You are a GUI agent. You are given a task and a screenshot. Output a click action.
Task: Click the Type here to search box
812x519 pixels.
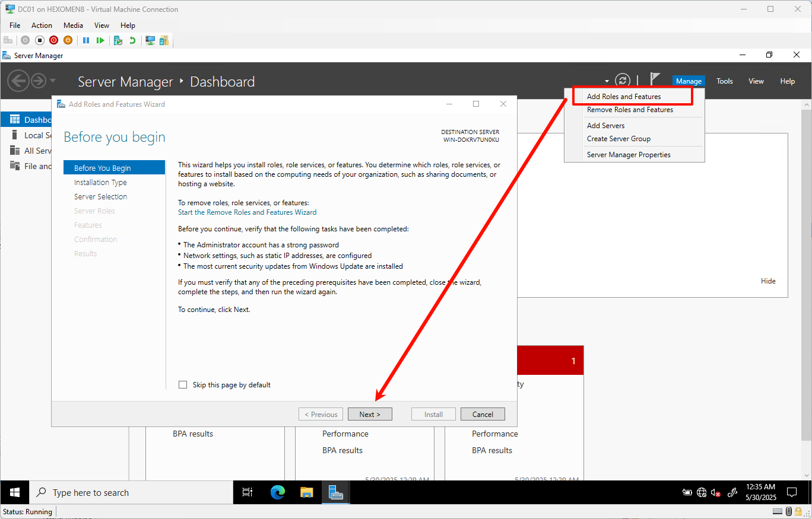pyautogui.click(x=131, y=492)
